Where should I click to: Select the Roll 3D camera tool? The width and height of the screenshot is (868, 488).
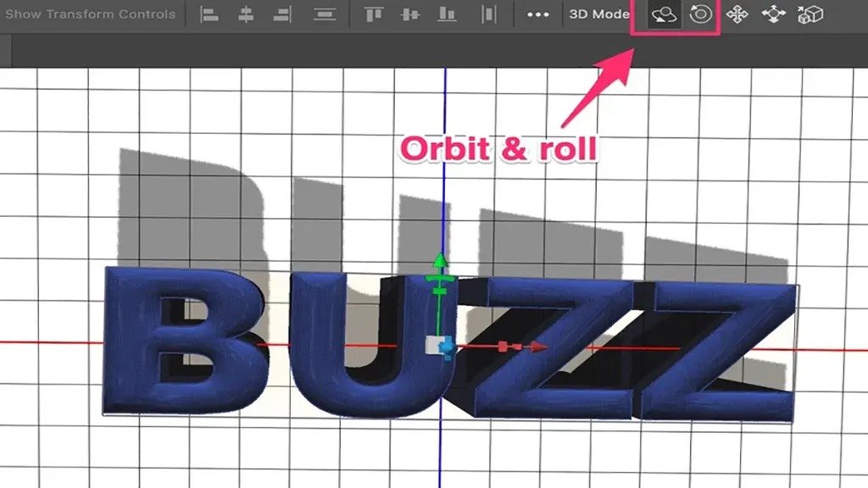click(702, 14)
